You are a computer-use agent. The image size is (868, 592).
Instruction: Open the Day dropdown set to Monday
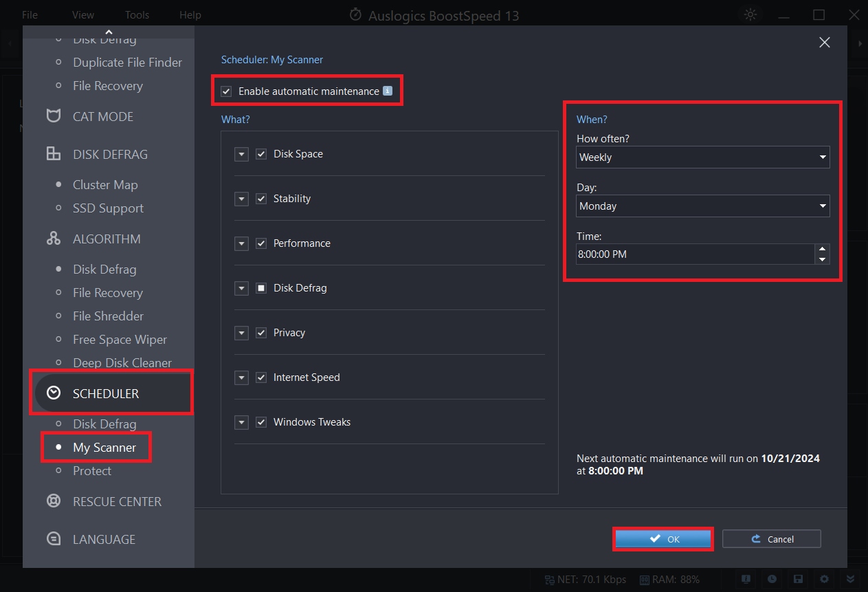click(703, 206)
